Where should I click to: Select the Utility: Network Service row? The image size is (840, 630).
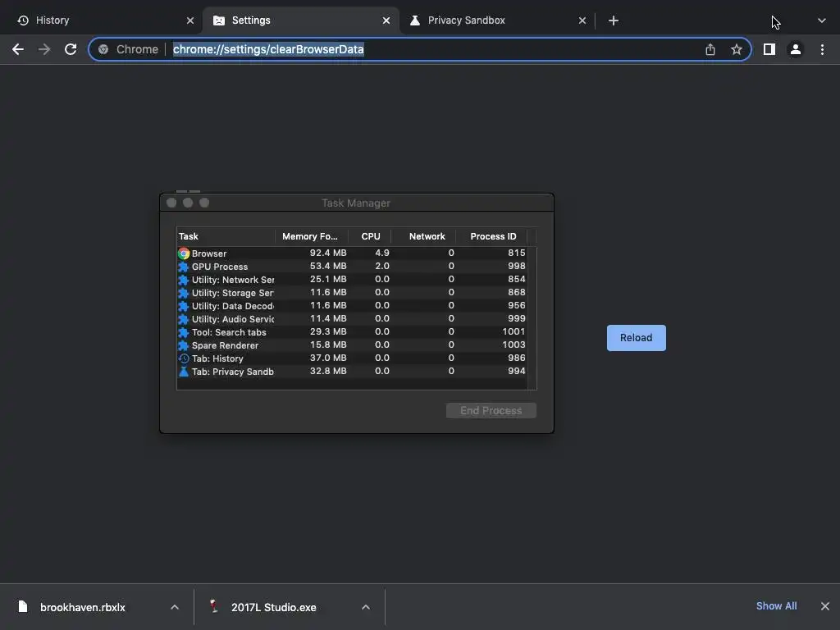point(352,279)
